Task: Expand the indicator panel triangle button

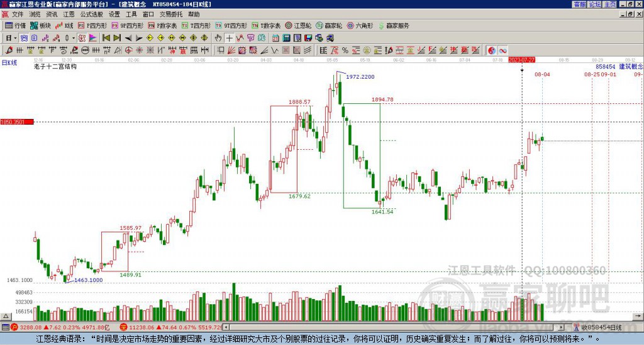Action: click(x=5, y=316)
